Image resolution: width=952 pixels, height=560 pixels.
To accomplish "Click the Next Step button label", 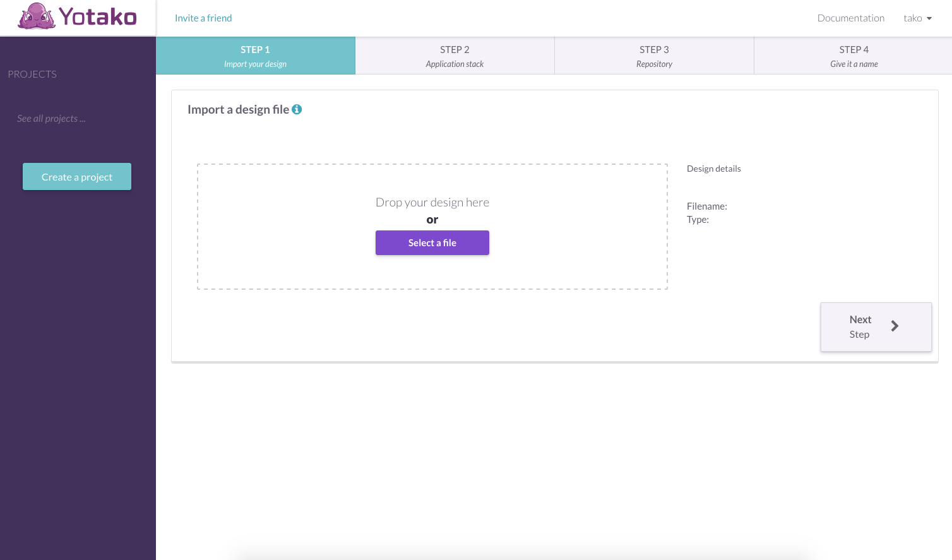I will (x=860, y=326).
